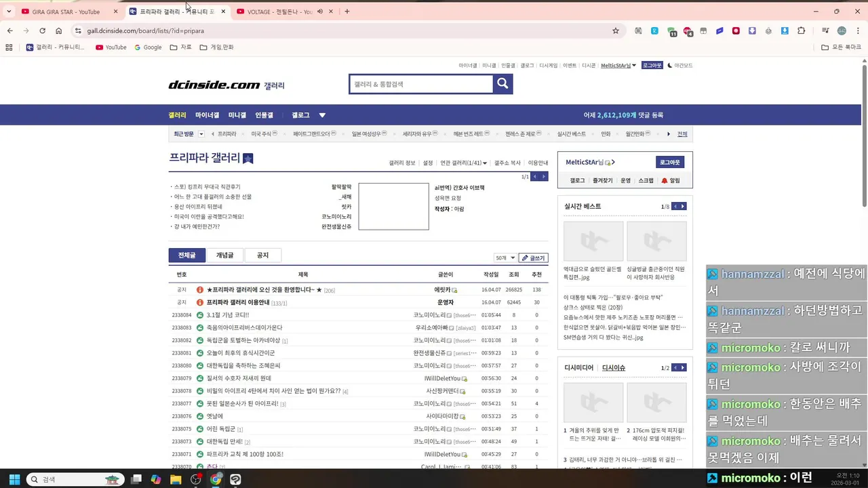Focus the 갤러리 & 통합검색 search field

420,84
